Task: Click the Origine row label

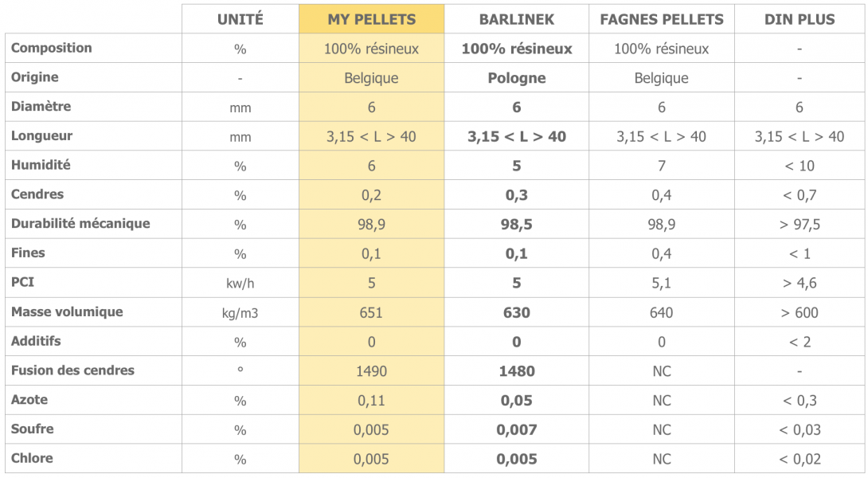Action: [x=34, y=77]
